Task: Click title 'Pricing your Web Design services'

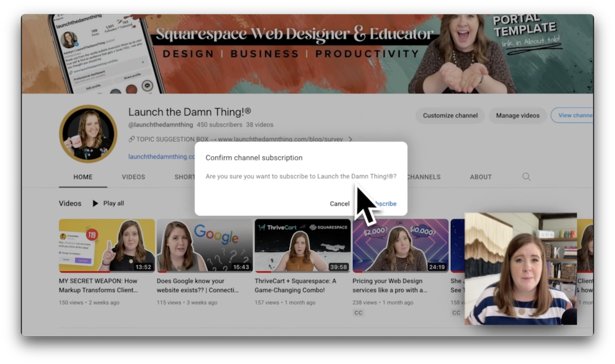Action: tap(390, 285)
